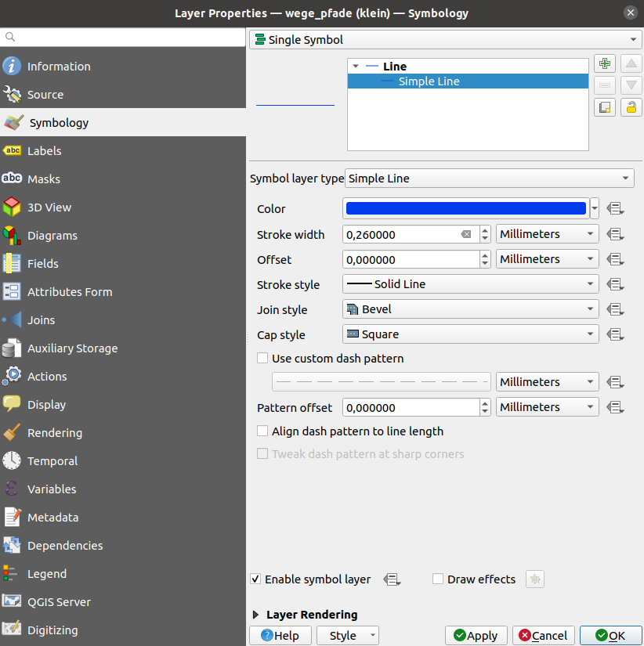Click the properties search field
This screenshot has height=646, width=644.
(x=123, y=37)
